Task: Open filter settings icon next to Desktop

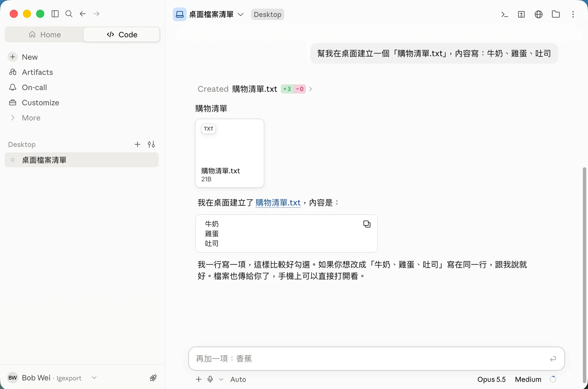Action: [151, 144]
